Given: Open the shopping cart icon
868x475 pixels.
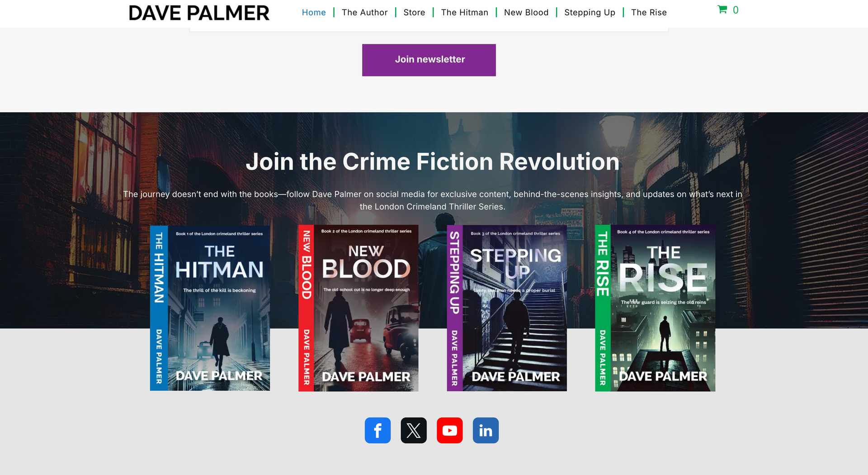Looking at the screenshot, I should click(722, 9).
